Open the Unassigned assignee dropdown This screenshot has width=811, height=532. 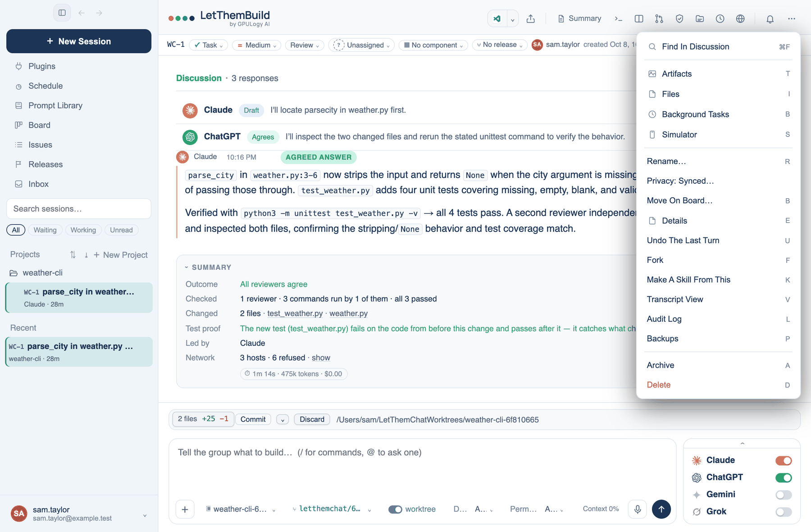361,45
